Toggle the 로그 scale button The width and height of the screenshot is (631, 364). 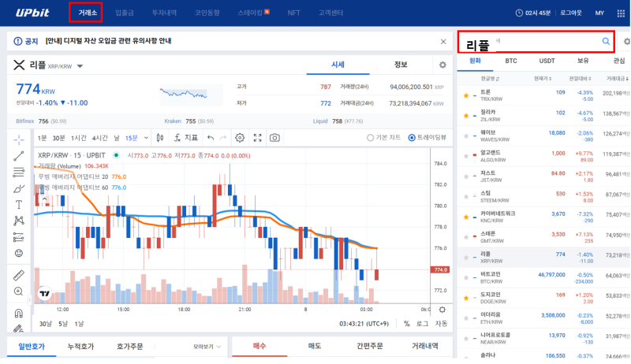point(422,323)
